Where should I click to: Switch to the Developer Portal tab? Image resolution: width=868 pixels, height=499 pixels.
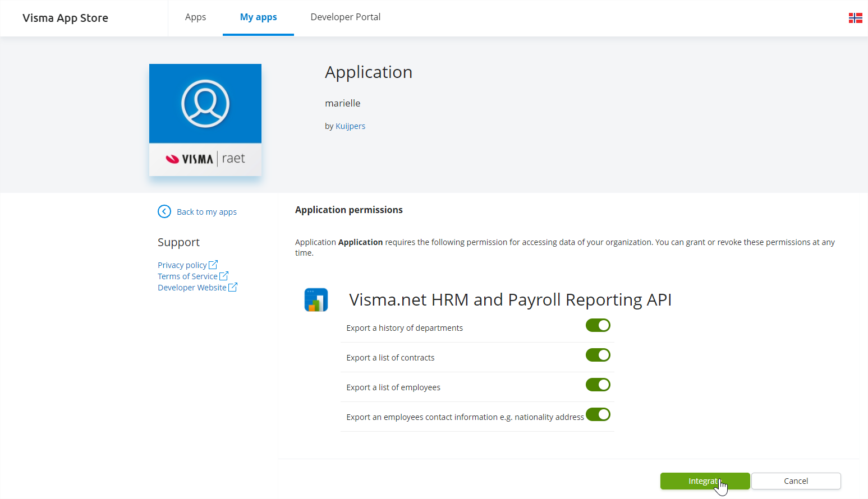346,17
